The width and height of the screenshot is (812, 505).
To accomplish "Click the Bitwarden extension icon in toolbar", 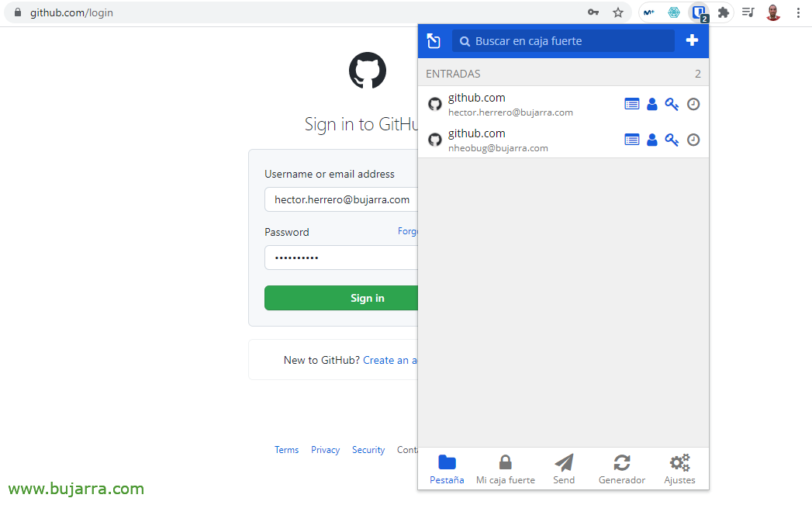I will coord(699,12).
